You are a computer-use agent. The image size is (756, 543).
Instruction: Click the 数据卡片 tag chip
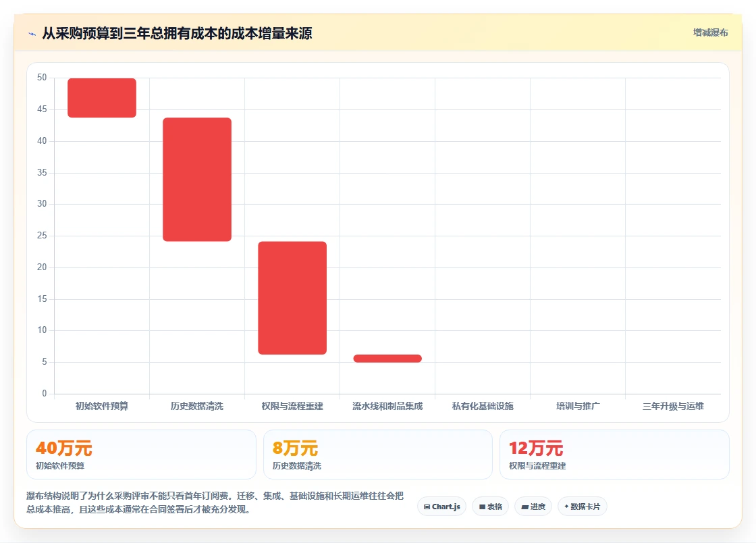[x=583, y=507]
